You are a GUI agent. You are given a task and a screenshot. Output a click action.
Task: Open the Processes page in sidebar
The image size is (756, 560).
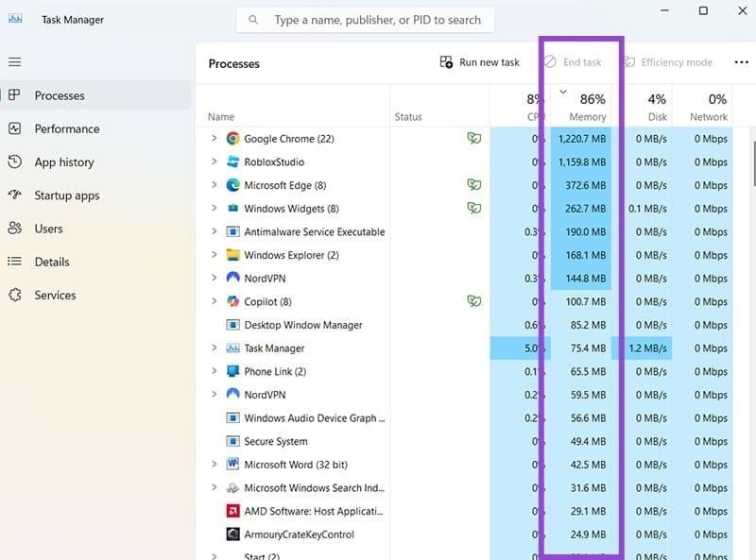coord(96,95)
